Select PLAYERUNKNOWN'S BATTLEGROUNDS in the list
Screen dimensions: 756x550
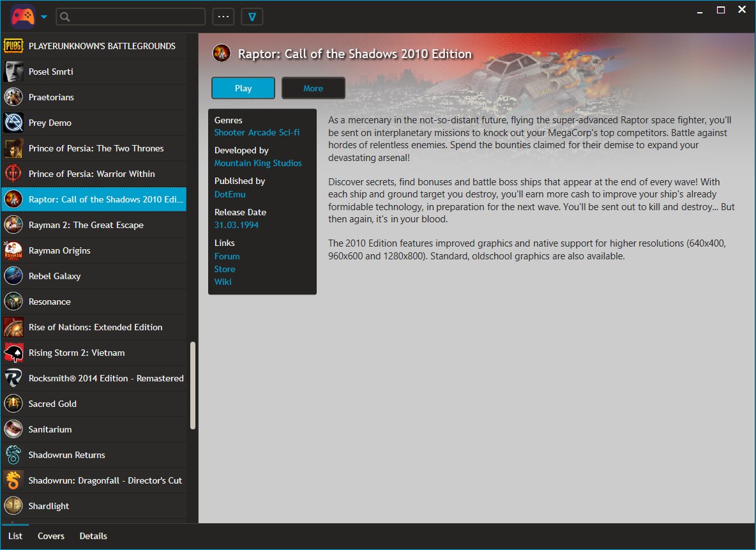(x=94, y=46)
